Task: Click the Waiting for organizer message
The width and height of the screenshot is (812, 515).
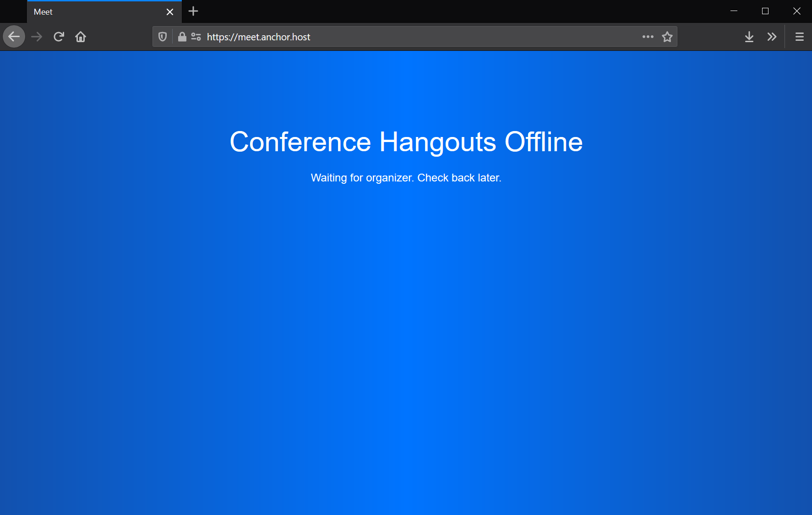Action: [x=406, y=178]
